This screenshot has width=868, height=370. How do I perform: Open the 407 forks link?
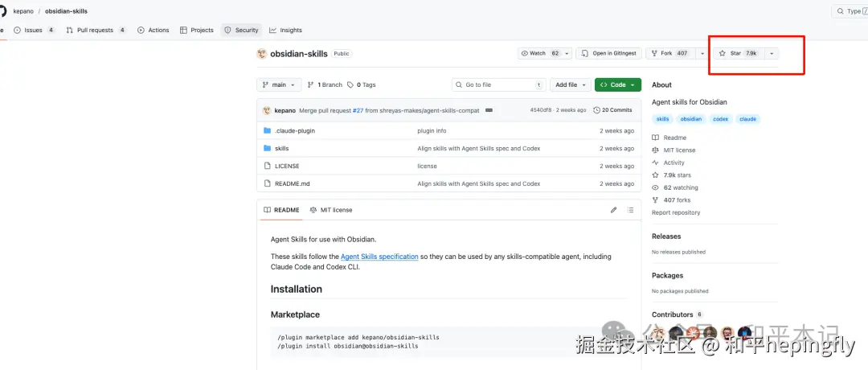671,200
